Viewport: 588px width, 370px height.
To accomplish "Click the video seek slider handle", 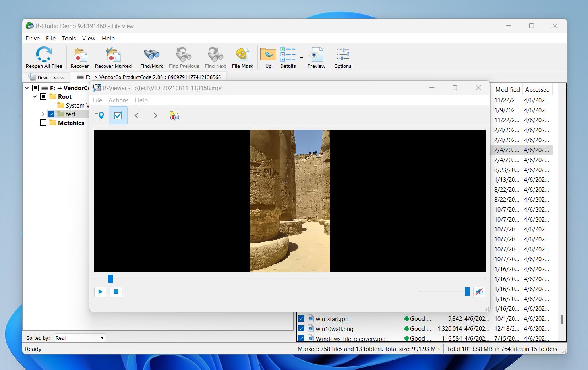I will click(110, 279).
